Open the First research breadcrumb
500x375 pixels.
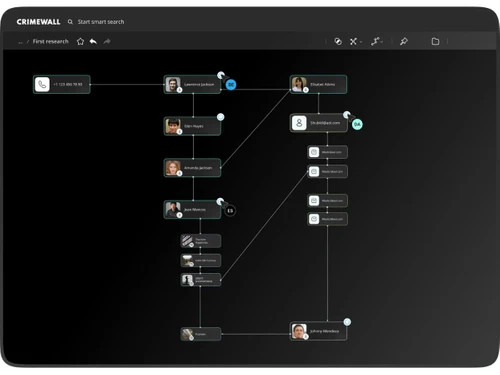[x=50, y=41]
